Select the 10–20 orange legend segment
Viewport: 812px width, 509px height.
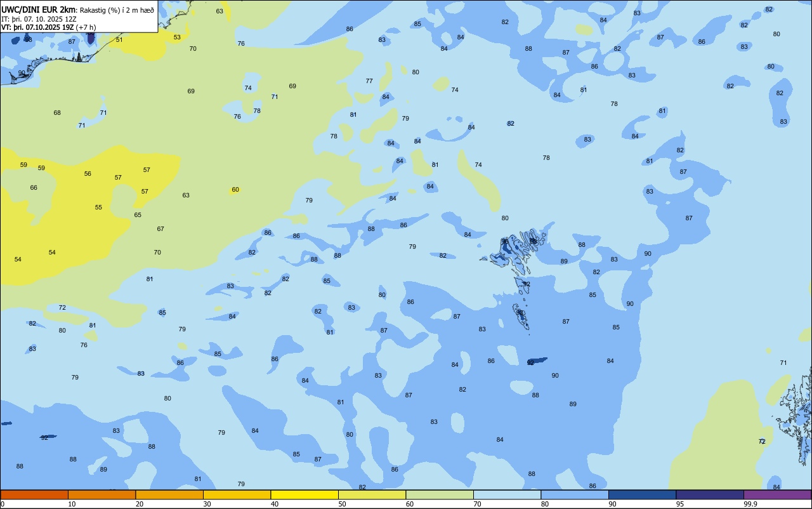(x=101, y=494)
